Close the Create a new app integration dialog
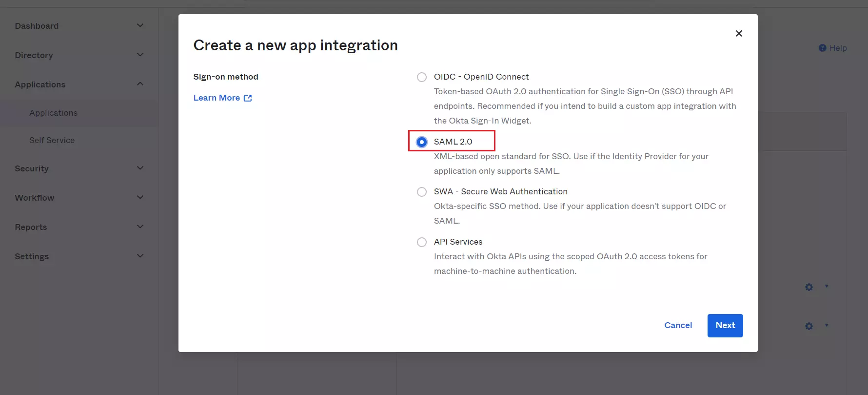The height and width of the screenshot is (395, 868). (739, 33)
